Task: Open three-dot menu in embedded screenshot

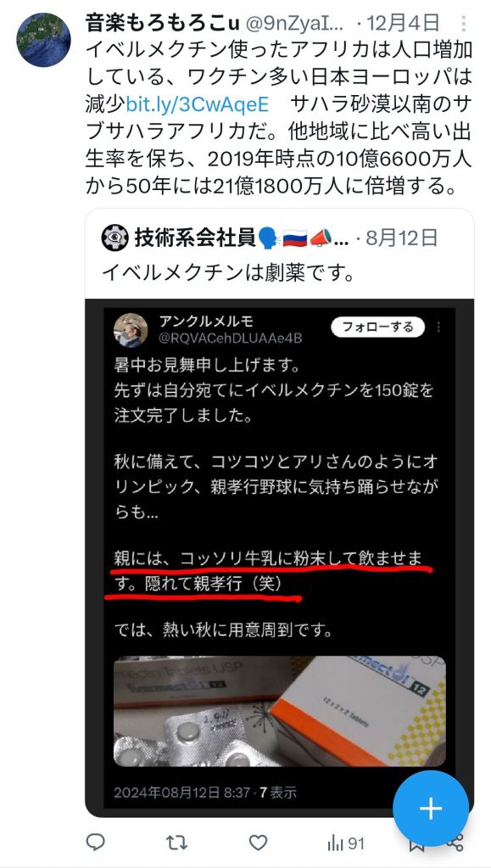Action: 438,328
